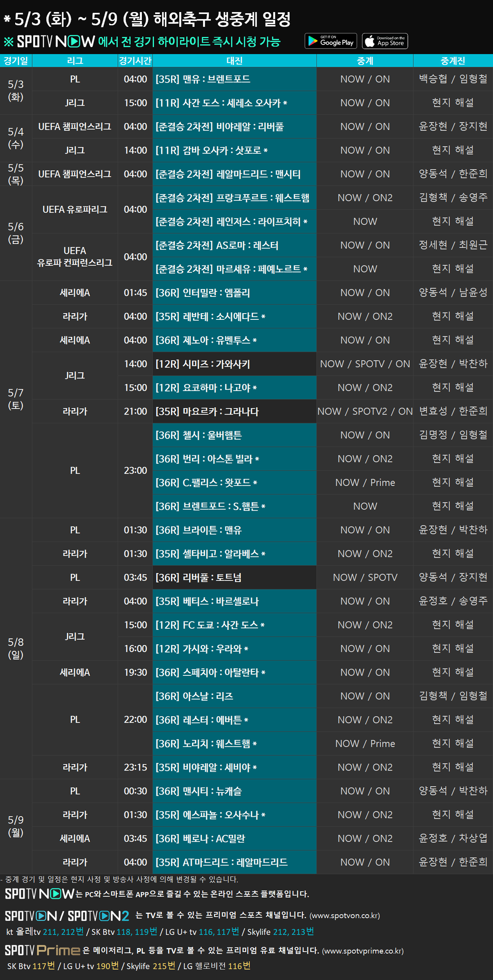Viewport: 493px width, 980px height.
Task: Click the SPOTV NOW logo in footer
Action: pos(39,893)
